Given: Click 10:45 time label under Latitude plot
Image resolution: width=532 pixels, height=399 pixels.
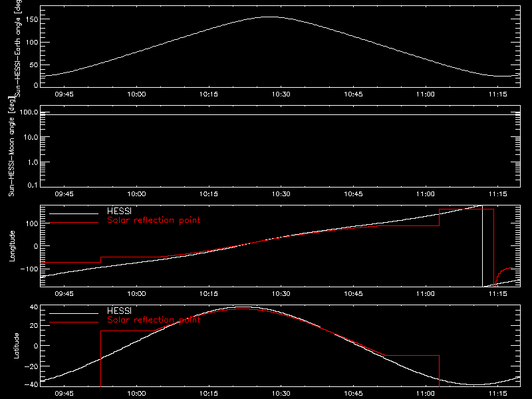Looking at the screenshot, I should pyautogui.click(x=353, y=394).
